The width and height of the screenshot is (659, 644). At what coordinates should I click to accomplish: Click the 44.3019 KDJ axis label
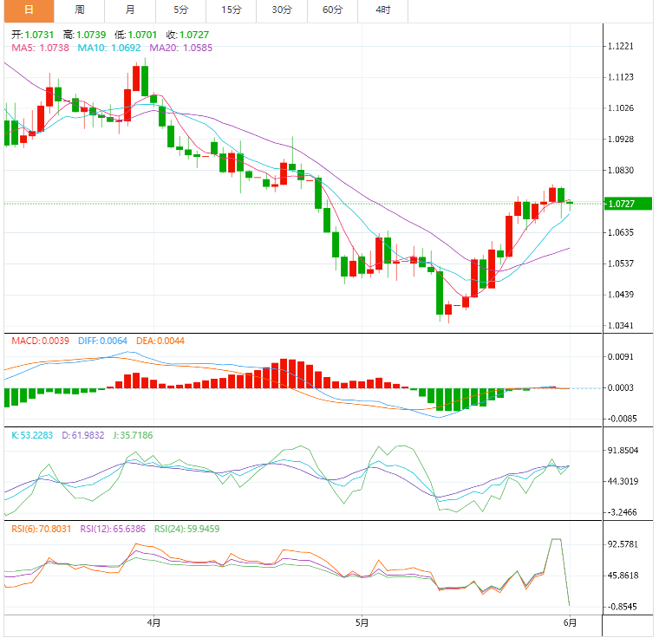623,482
